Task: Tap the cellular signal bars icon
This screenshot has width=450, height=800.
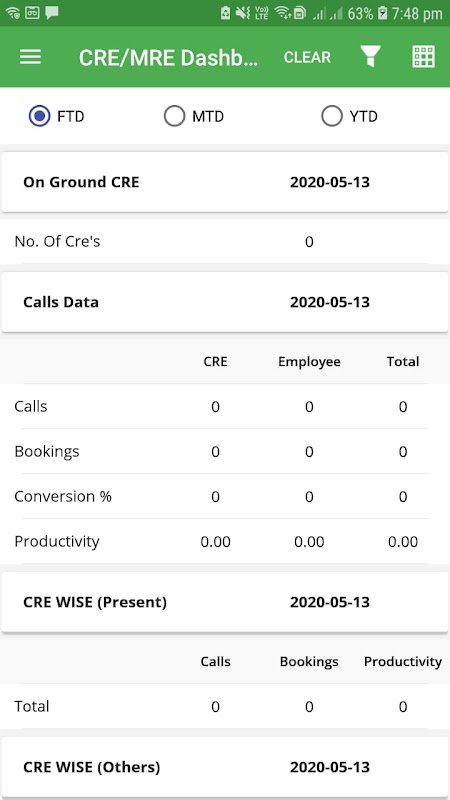Action: (x=328, y=14)
